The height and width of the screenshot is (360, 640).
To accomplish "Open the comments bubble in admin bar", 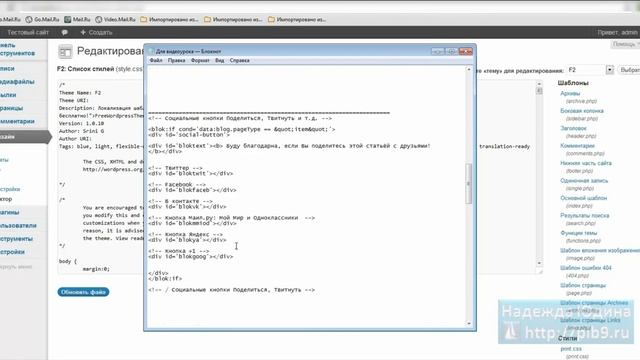I will (64, 32).
